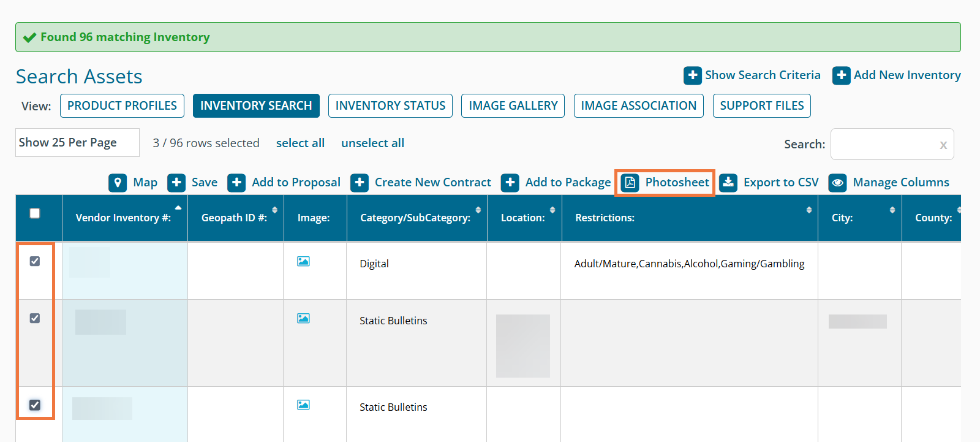Open the Show 25 Per Page dropdown
The height and width of the screenshot is (442, 980).
[x=77, y=143]
